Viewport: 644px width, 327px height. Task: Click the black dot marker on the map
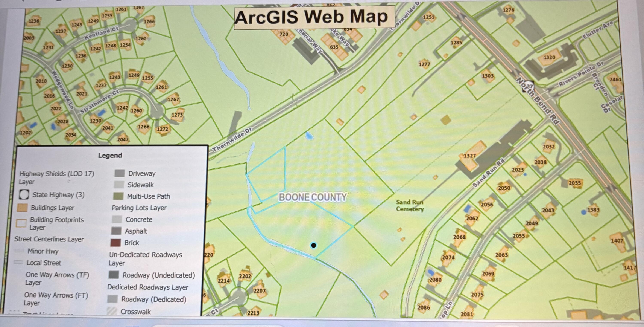(313, 245)
